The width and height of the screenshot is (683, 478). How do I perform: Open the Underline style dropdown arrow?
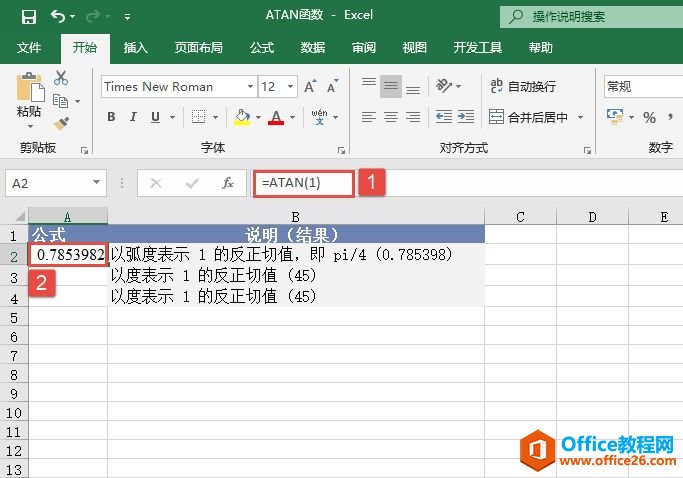pyautogui.click(x=172, y=117)
